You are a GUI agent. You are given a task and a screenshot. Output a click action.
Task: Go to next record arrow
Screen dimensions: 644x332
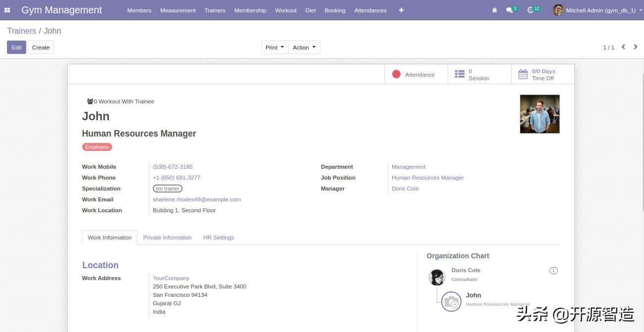636,47
